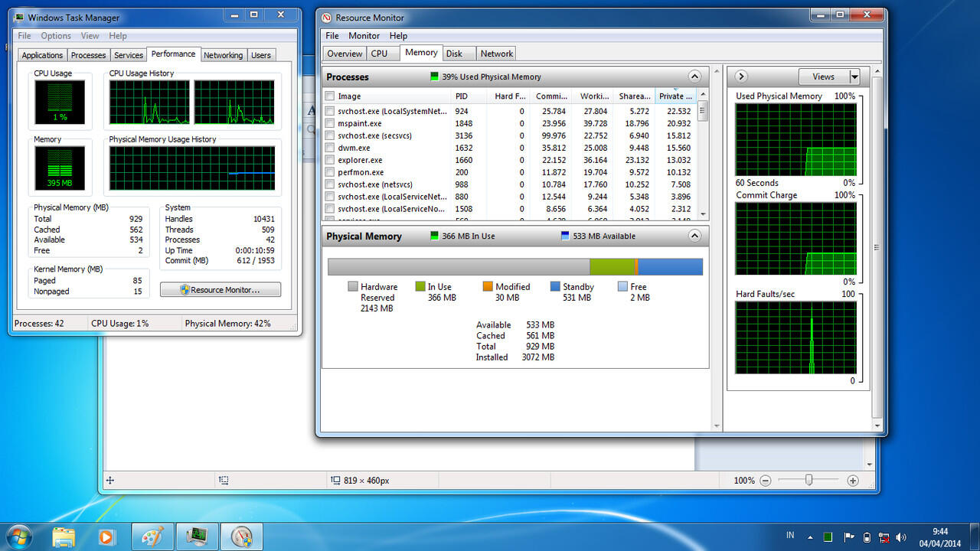Sort by the Working Set column header

(593, 96)
